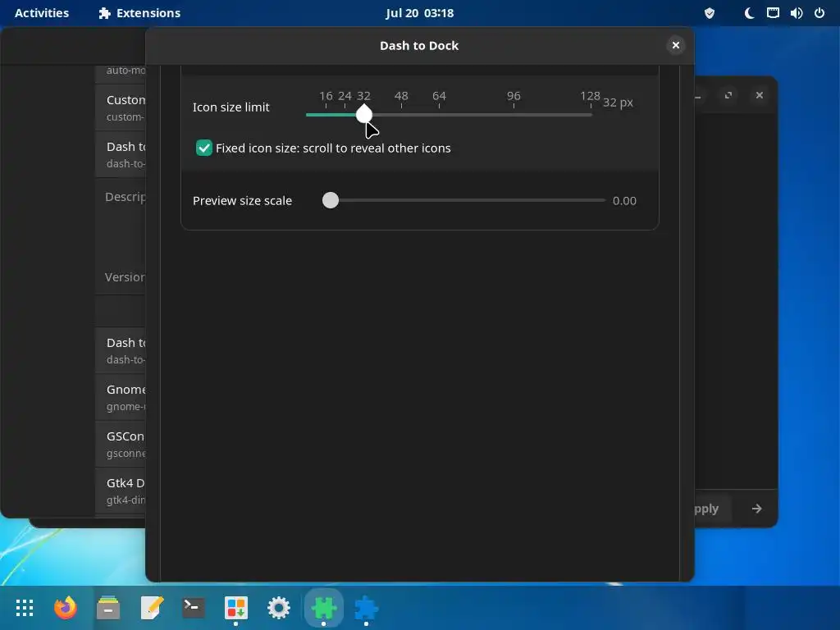
Task: Set icon size to the 128 mark
Action: [591, 114]
